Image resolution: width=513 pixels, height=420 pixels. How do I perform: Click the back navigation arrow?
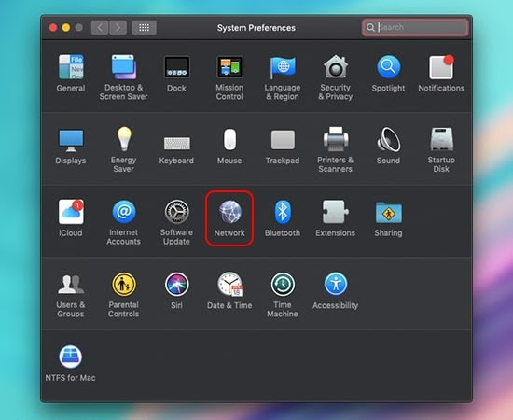pyautogui.click(x=100, y=28)
